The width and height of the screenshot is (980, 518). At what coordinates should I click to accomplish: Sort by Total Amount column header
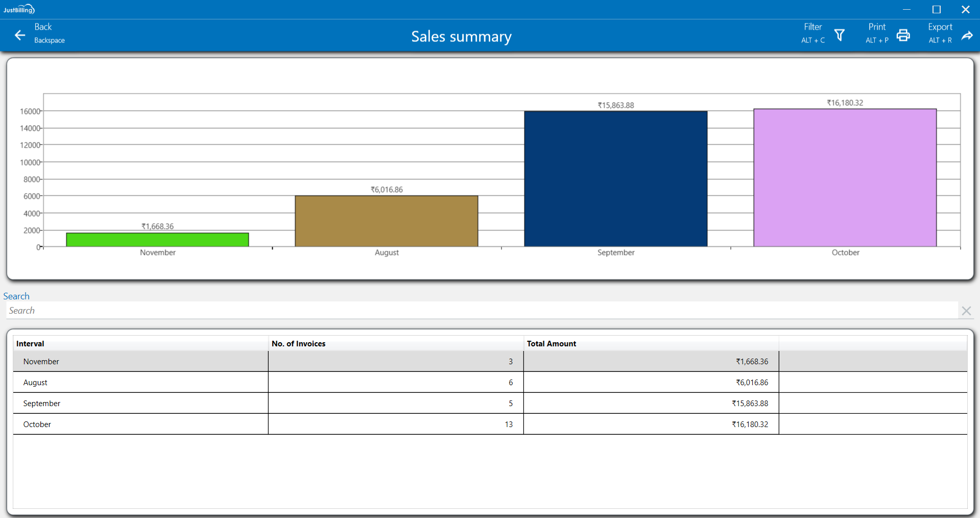click(551, 344)
